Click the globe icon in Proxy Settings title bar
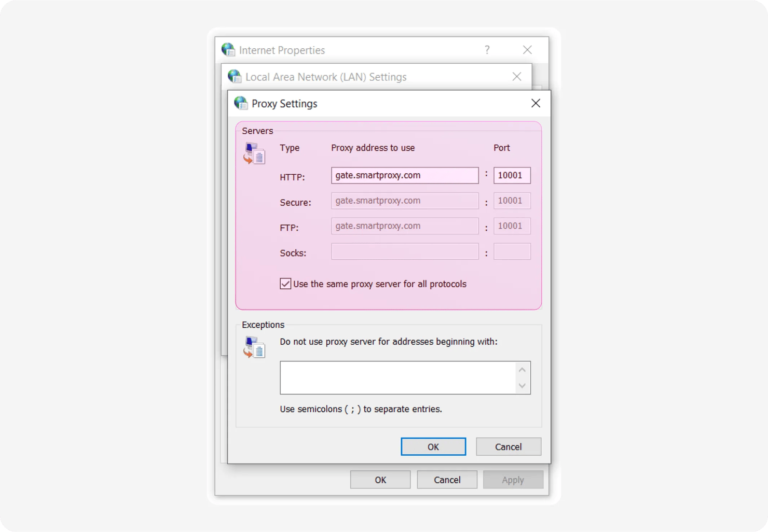 (241, 103)
